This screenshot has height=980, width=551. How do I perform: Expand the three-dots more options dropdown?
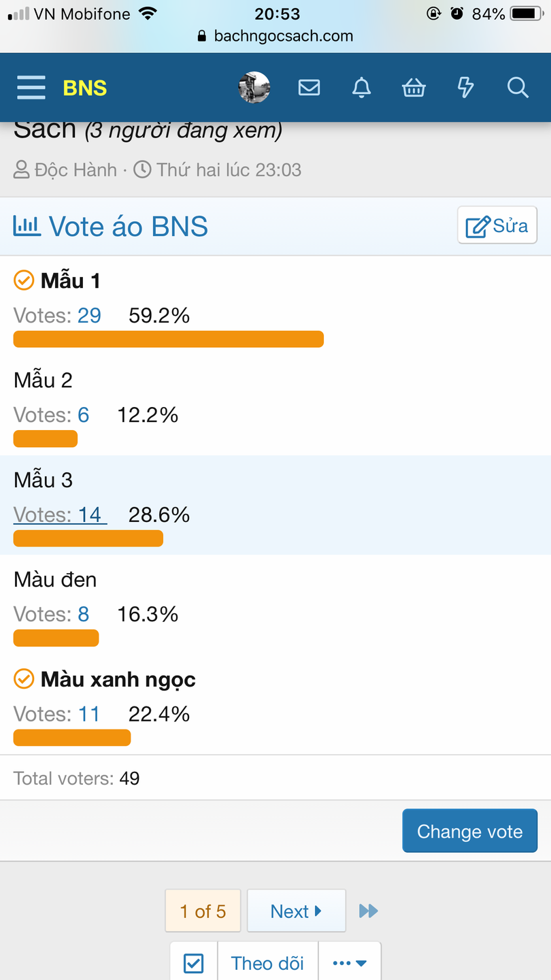click(x=350, y=962)
